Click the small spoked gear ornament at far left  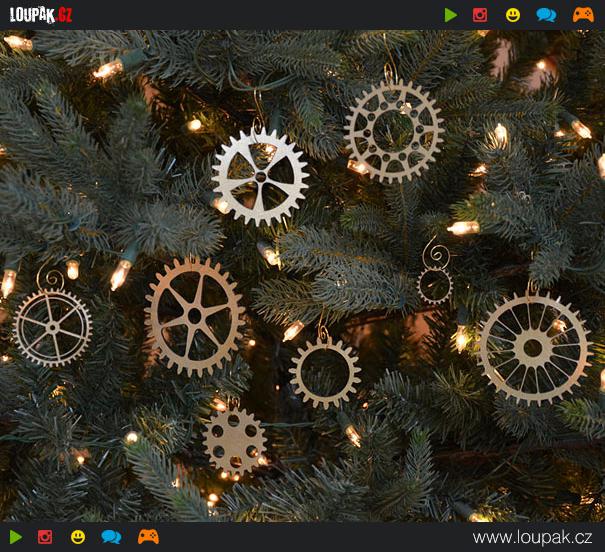click(x=52, y=327)
